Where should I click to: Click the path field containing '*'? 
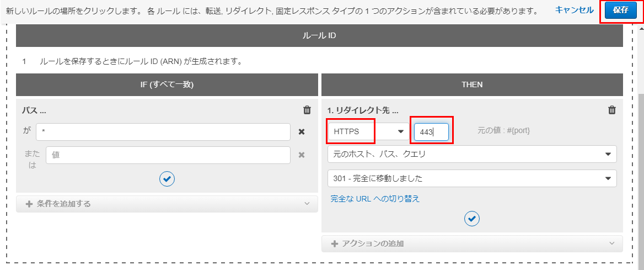pyautogui.click(x=163, y=132)
